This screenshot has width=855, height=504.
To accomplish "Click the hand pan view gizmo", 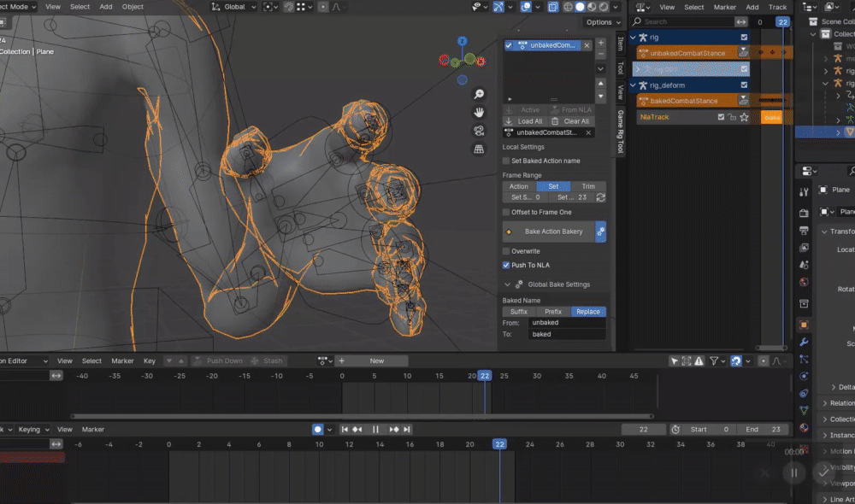I will (x=480, y=113).
